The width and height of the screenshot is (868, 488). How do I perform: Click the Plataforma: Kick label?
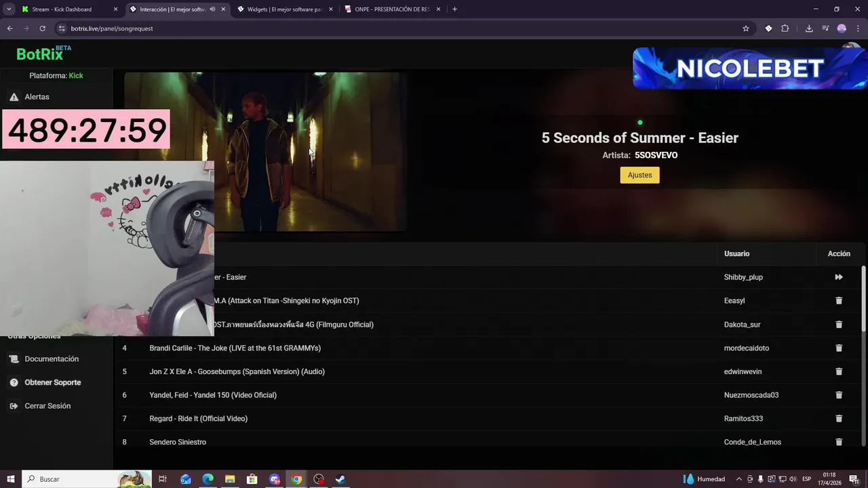click(x=56, y=76)
